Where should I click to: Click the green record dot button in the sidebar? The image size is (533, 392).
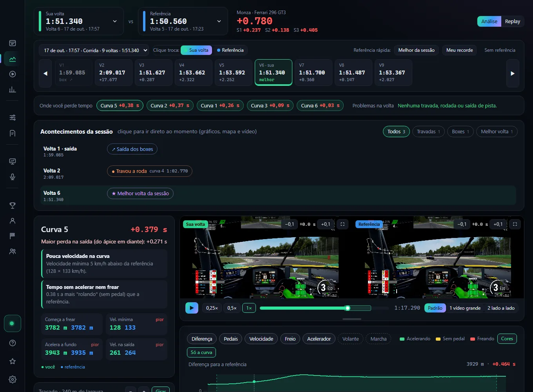12,323
